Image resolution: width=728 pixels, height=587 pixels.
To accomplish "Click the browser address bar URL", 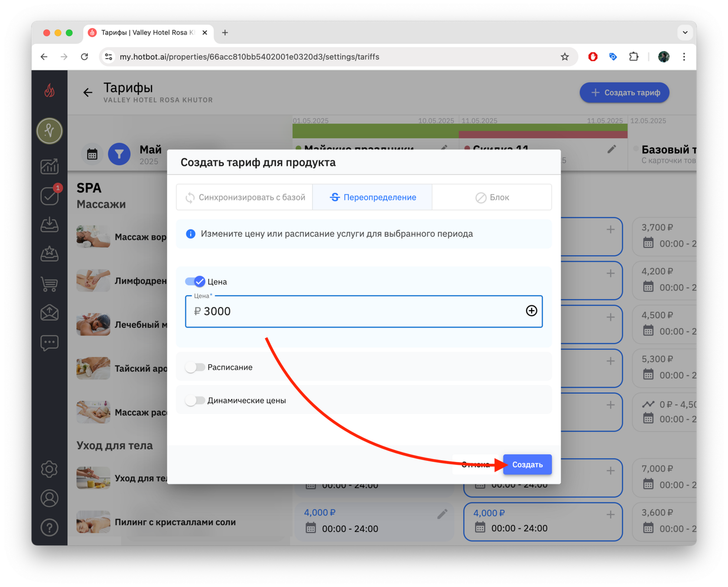I will 250,57.
